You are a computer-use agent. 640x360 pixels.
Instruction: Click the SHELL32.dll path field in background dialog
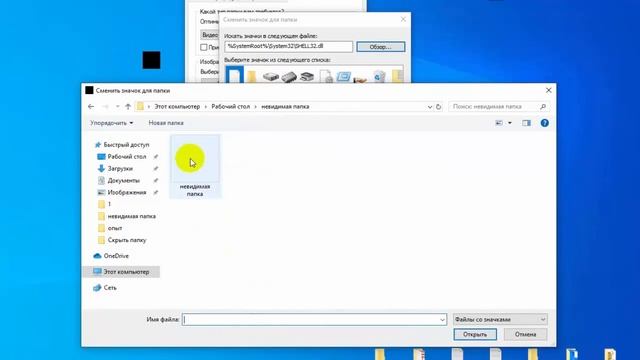pos(288,47)
